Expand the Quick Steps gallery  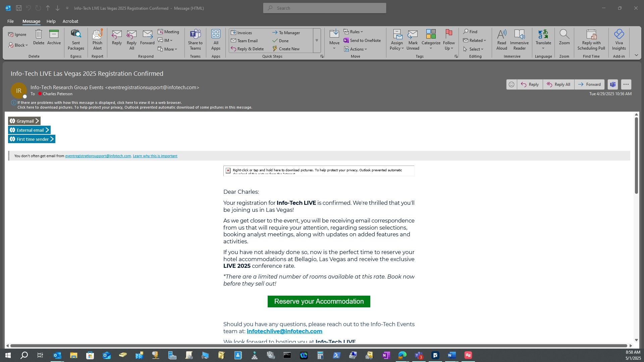[317, 41]
